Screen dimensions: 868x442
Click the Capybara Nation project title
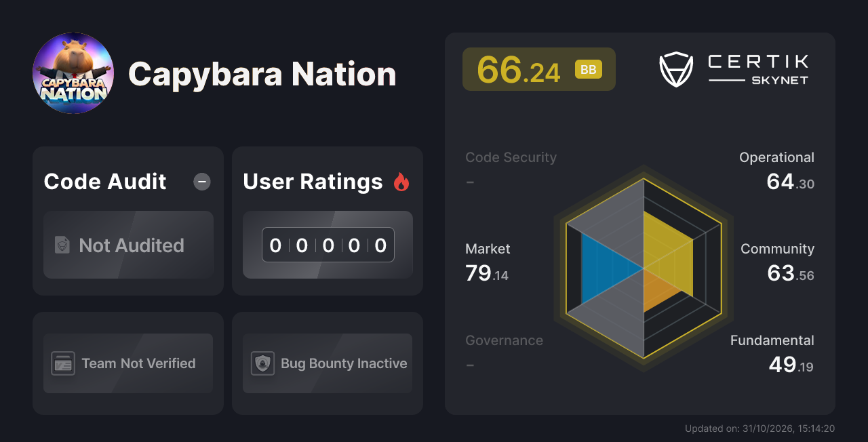(262, 74)
